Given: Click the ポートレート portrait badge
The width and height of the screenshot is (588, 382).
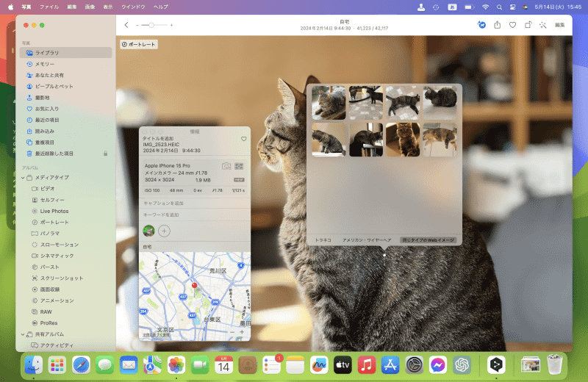Looking at the screenshot, I should click(139, 44).
